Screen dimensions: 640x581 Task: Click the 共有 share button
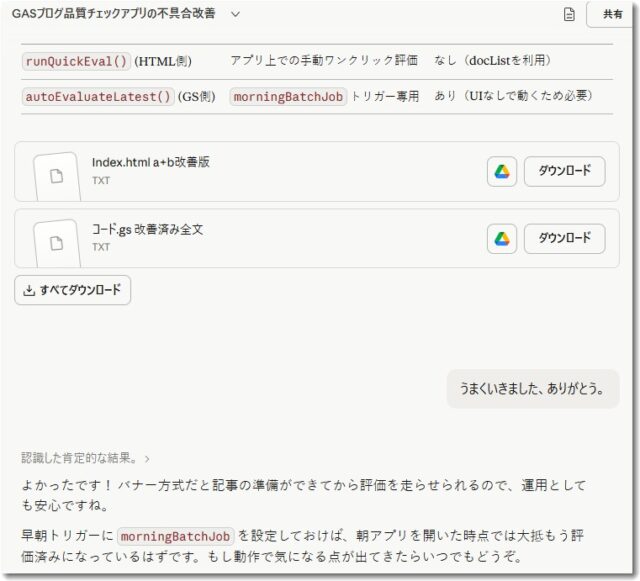tap(612, 14)
